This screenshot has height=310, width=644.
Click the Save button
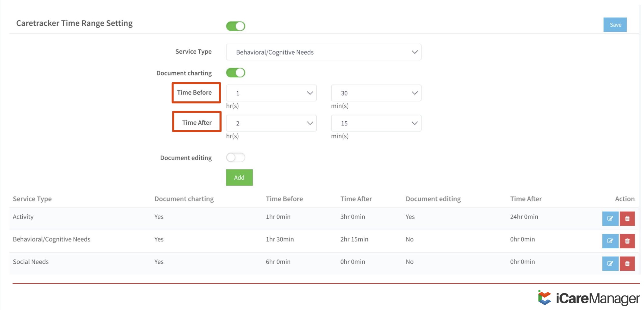[615, 25]
